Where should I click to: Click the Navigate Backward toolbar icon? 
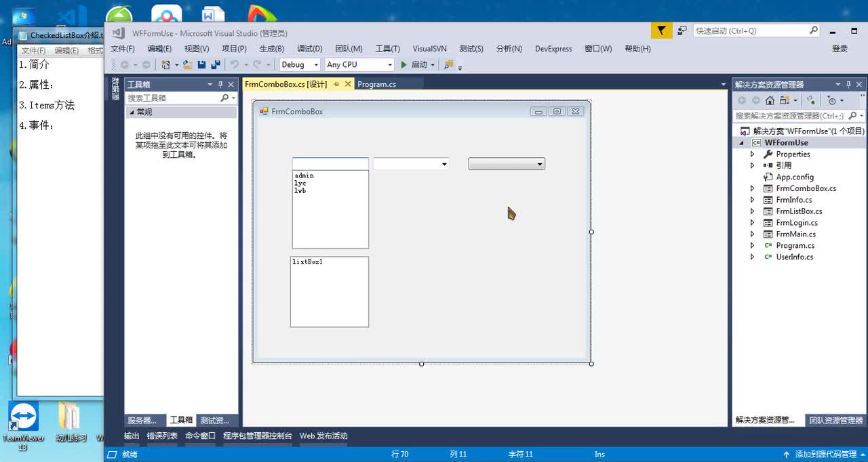click(125, 64)
